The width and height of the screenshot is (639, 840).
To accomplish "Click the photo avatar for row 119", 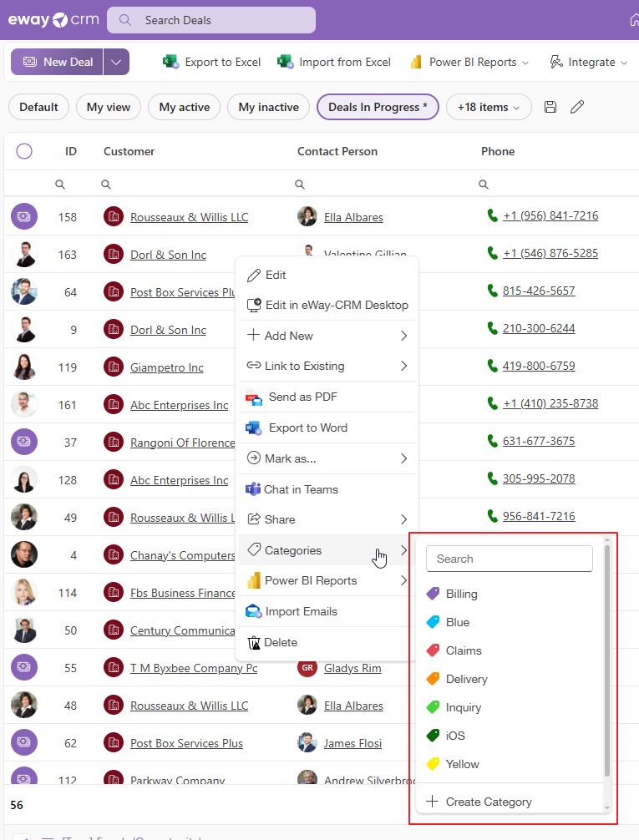I will pyautogui.click(x=24, y=367).
